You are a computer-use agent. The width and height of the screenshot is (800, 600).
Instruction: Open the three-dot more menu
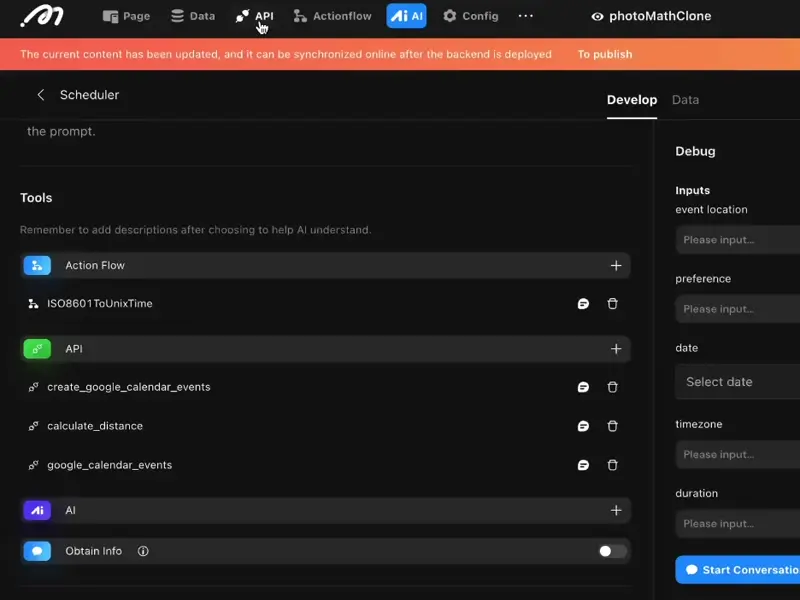point(525,16)
